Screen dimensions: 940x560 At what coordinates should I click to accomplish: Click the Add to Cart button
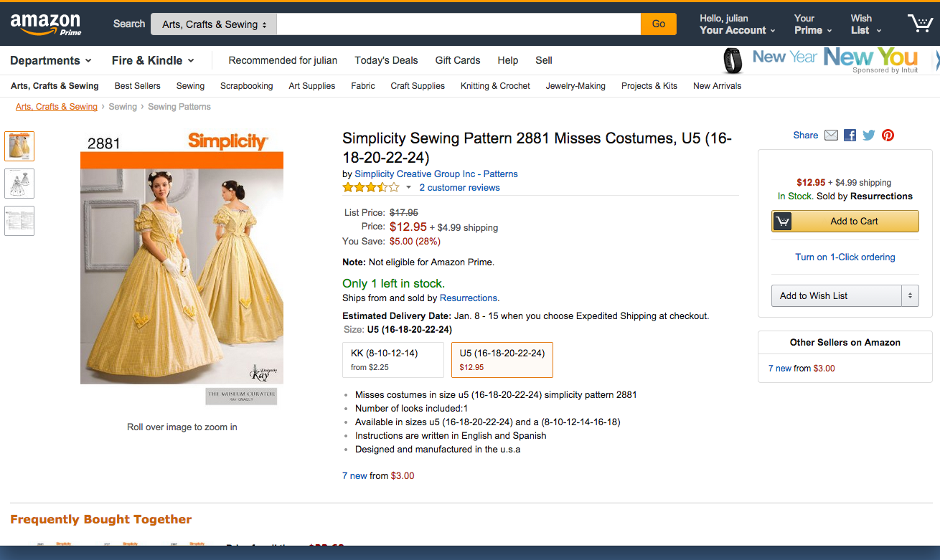[845, 221]
